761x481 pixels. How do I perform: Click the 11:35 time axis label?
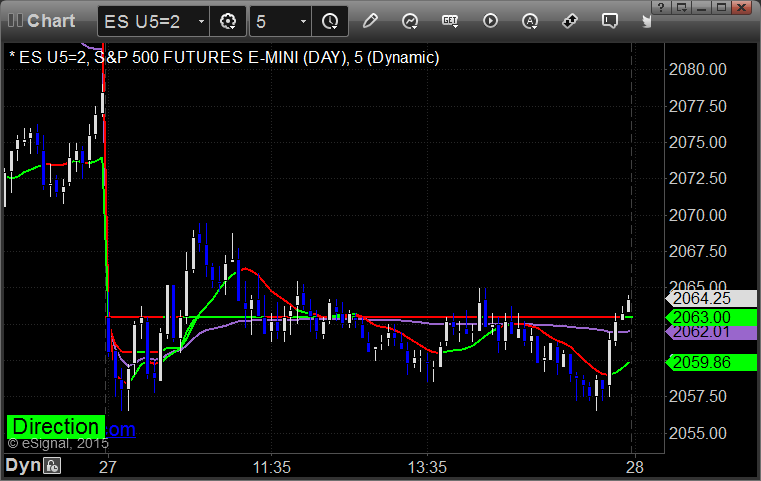[x=271, y=467]
